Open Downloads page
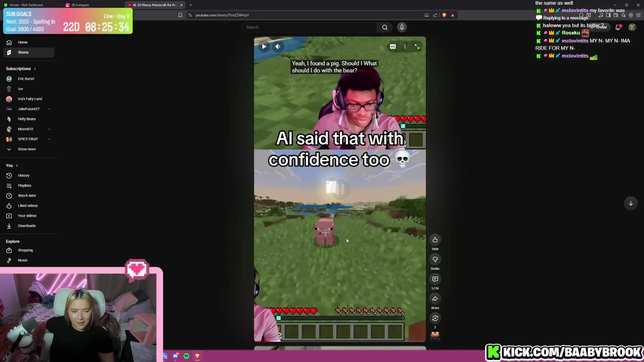This screenshot has width=644, height=362. tap(29, 226)
